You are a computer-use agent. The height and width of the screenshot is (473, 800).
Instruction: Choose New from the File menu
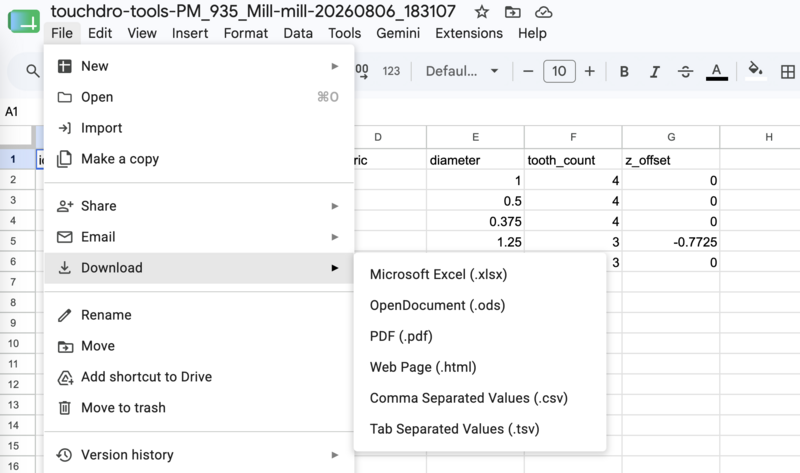coord(199,66)
